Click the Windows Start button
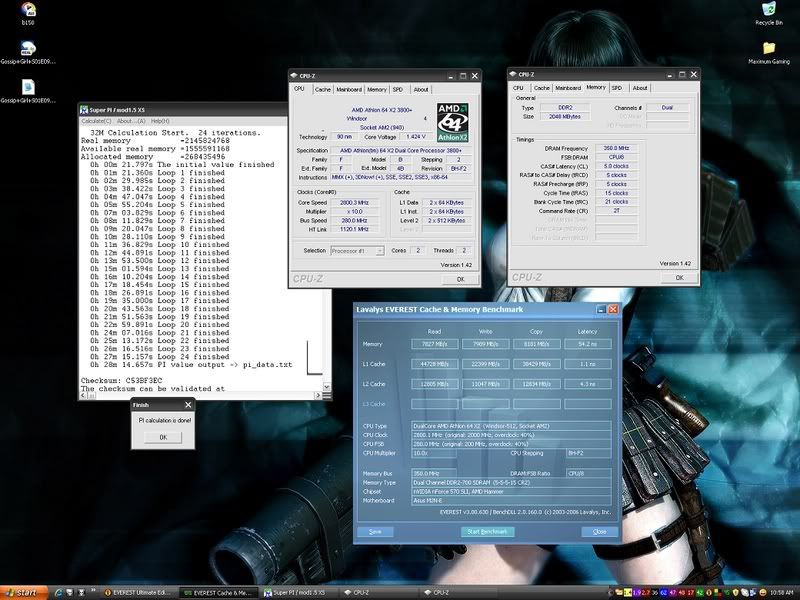Screen dimensions: 800x600 22,592
